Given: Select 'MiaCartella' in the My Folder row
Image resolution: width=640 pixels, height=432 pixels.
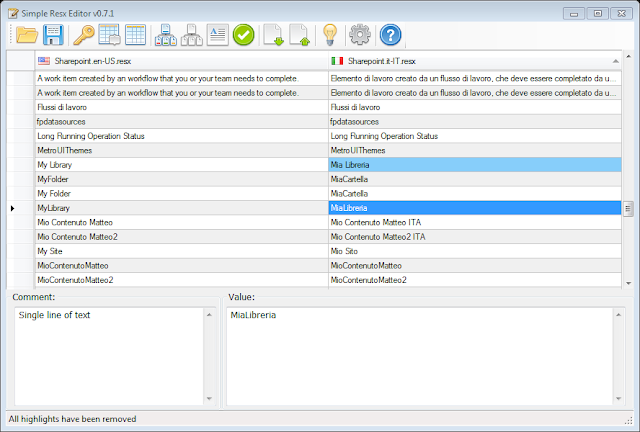Looking at the screenshot, I should pos(475,194).
